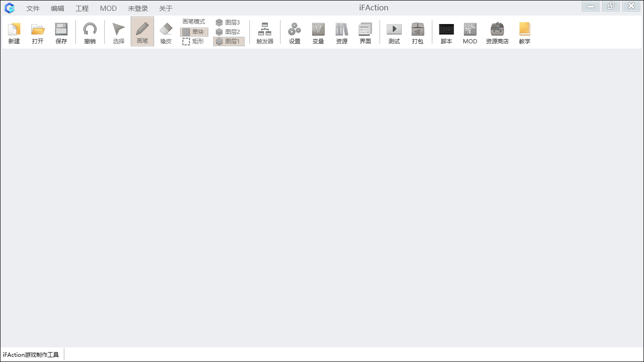Select layer 3 (图层3)
Screen dimensions: 644x362
click(228, 23)
